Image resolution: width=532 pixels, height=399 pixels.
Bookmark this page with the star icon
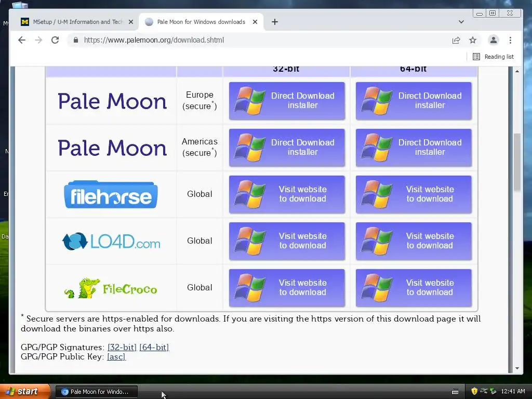[473, 40]
